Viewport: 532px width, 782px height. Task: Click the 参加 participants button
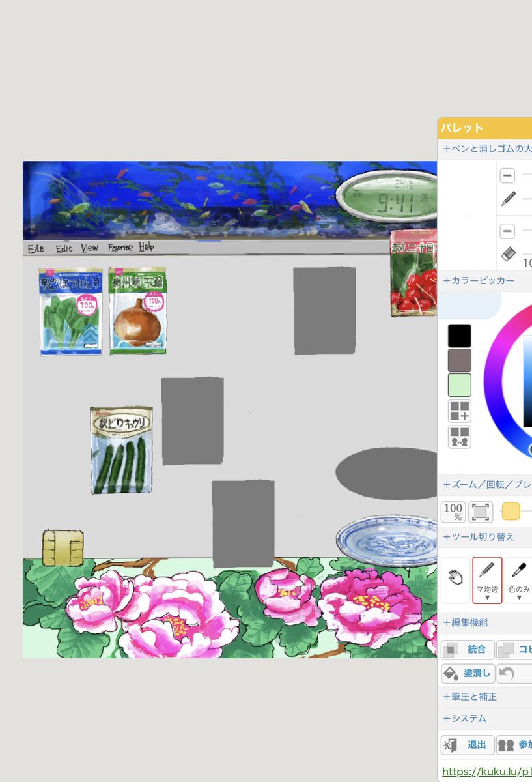[514, 745]
